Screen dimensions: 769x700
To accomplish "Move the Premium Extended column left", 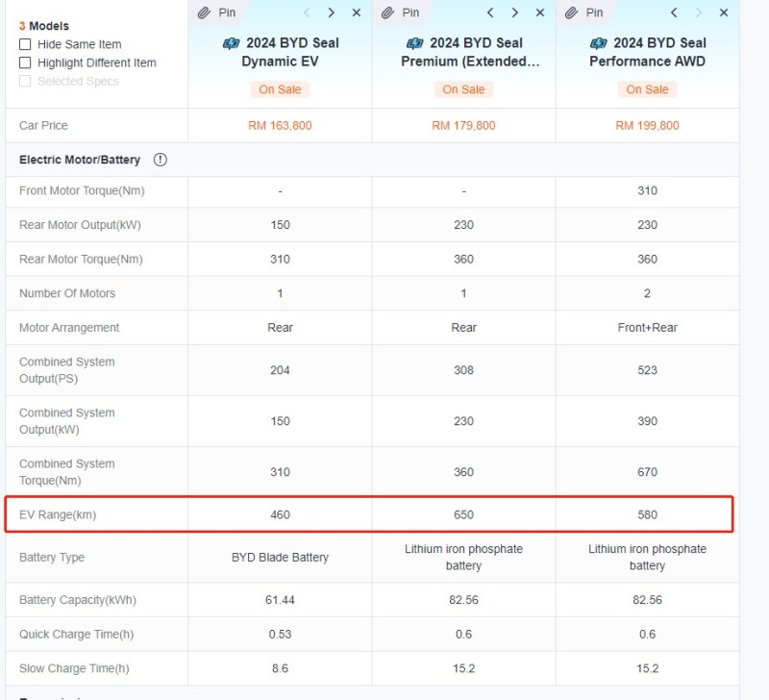I will pyautogui.click(x=490, y=12).
